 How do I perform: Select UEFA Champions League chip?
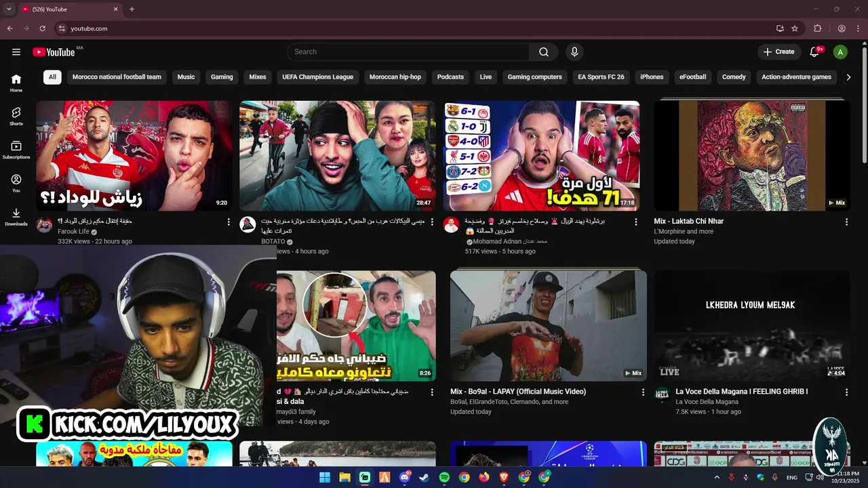pyautogui.click(x=317, y=77)
